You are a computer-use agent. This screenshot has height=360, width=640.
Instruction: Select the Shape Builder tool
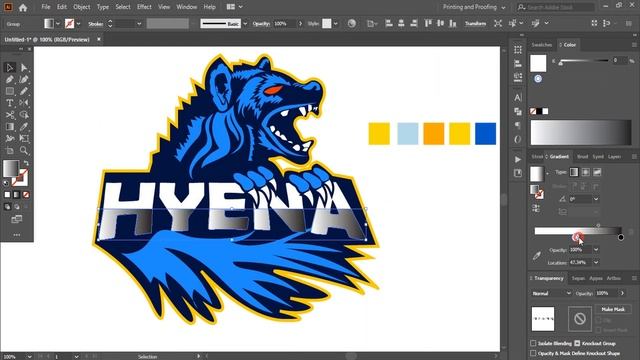coord(24,115)
